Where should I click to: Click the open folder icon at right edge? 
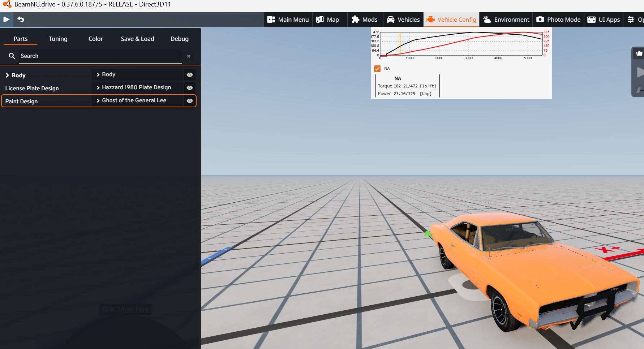[x=639, y=53]
